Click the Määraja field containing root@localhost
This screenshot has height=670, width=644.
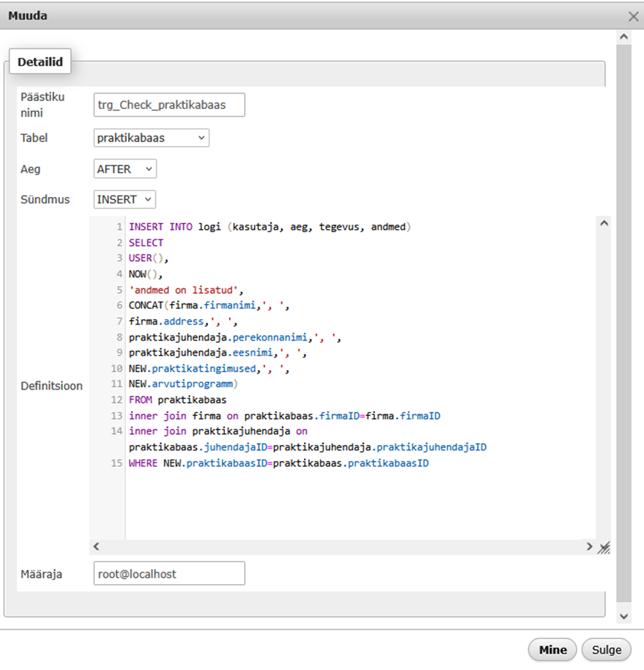coord(169,574)
